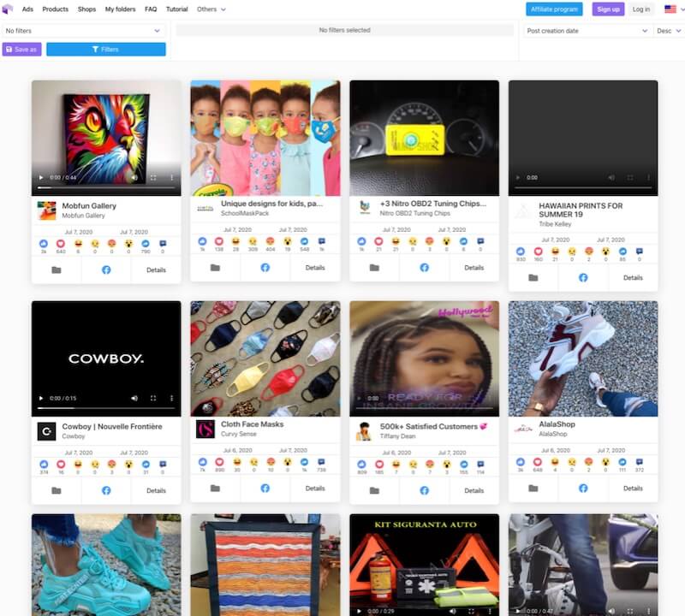The width and height of the screenshot is (685, 616).
Task: Click the Mobfun Gallery page avatar
Action: (46, 210)
